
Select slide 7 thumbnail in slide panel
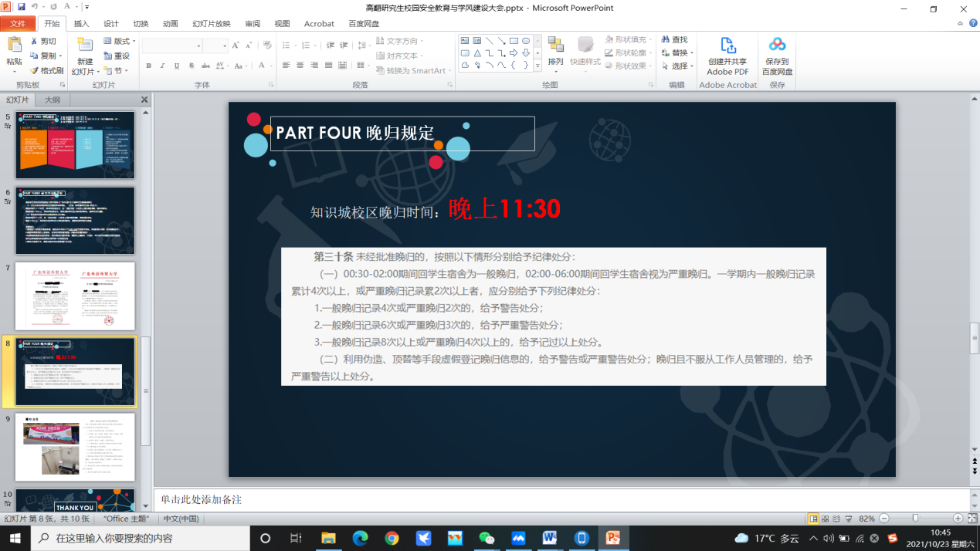click(x=76, y=296)
